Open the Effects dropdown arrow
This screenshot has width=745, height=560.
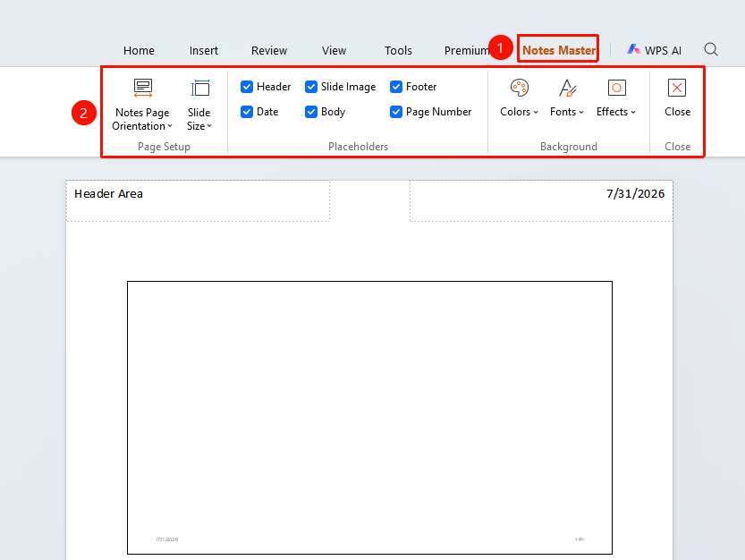tap(633, 112)
